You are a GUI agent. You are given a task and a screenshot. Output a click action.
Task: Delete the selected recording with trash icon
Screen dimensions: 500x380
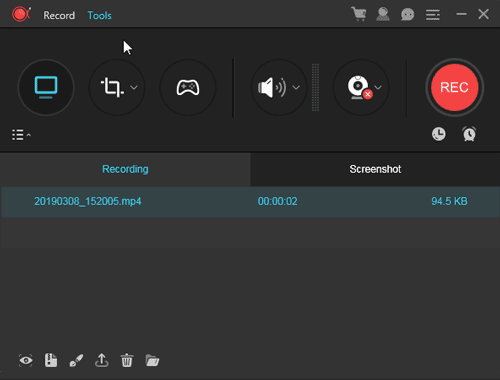click(127, 360)
